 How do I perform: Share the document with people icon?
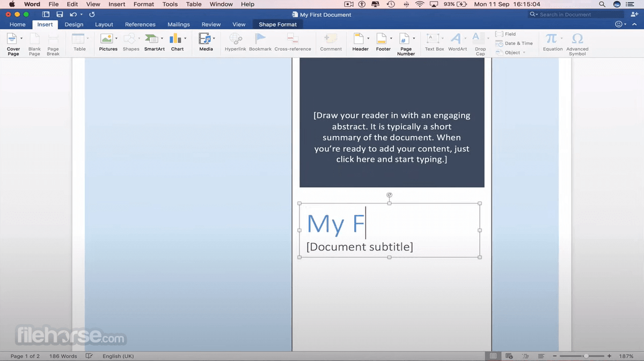(x=635, y=14)
